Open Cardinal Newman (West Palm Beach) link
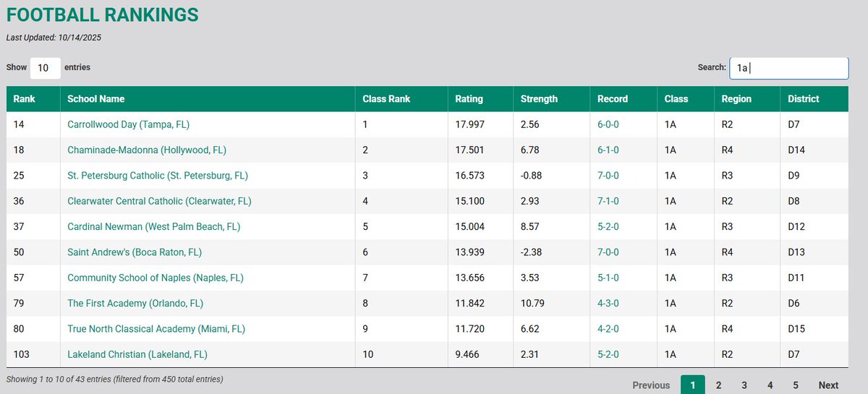 (153, 226)
